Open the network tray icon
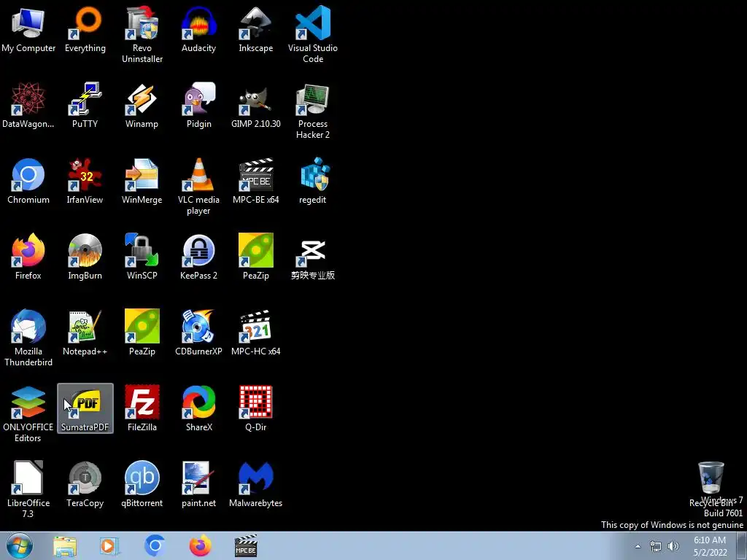Image resolution: width=747 pixels, height=560 pixels. point(656,546)
